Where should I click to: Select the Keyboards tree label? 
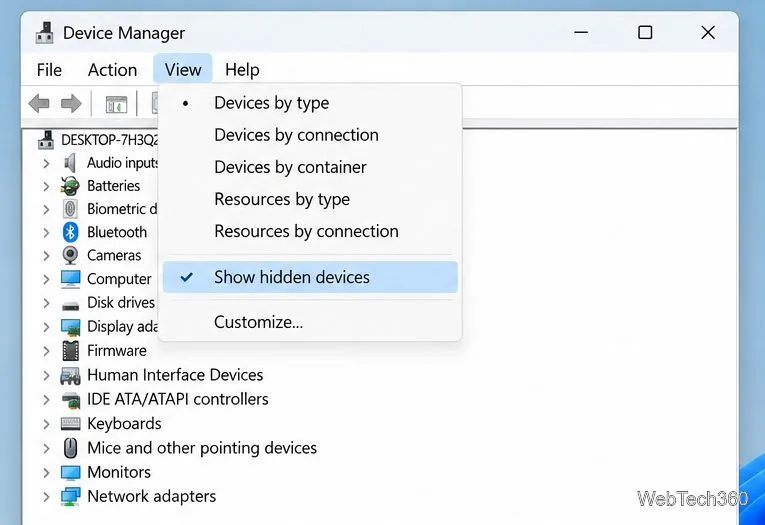124,424
